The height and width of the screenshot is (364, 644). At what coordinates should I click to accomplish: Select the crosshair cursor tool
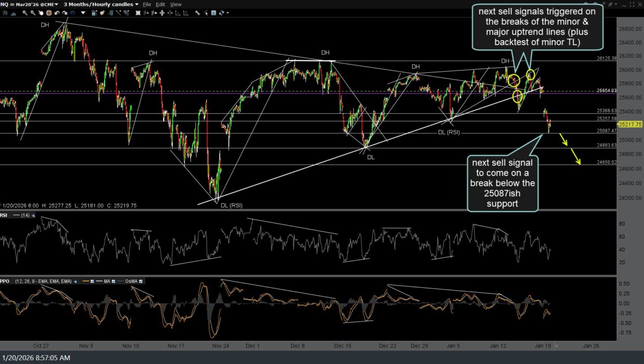point(49,13)
